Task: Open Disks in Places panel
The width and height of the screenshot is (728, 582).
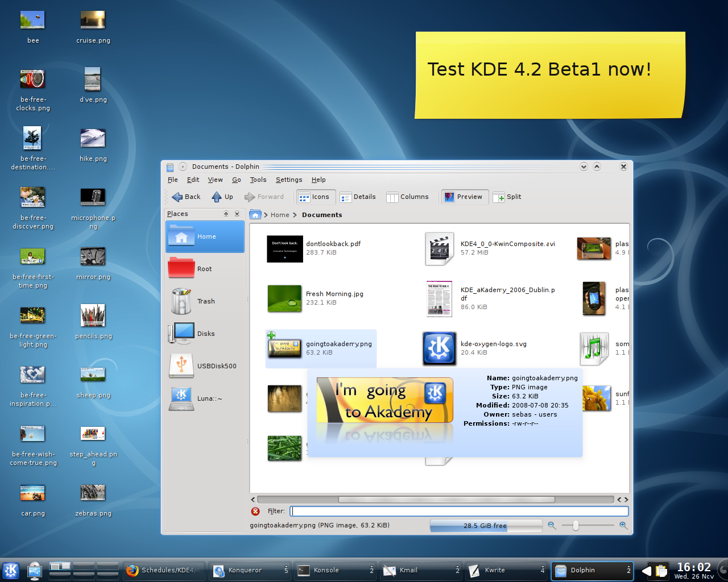Action: [205, 334]
